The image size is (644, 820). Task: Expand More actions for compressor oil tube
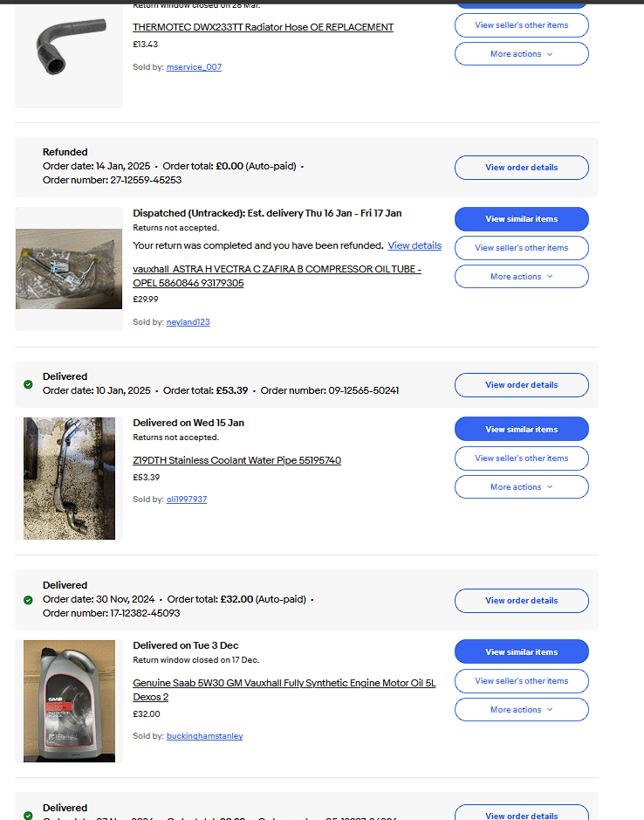[522, 277]
